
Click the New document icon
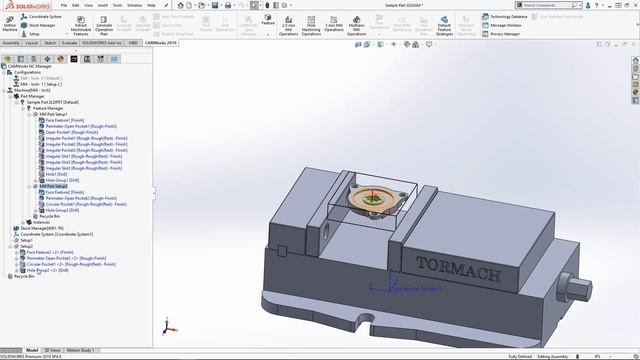(x=189, y=5)
